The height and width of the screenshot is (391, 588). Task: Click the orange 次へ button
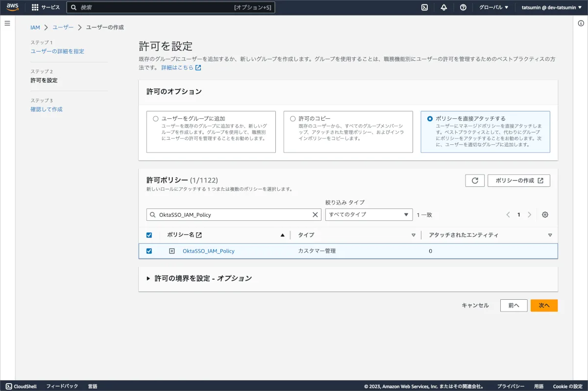tap(544, 305)
